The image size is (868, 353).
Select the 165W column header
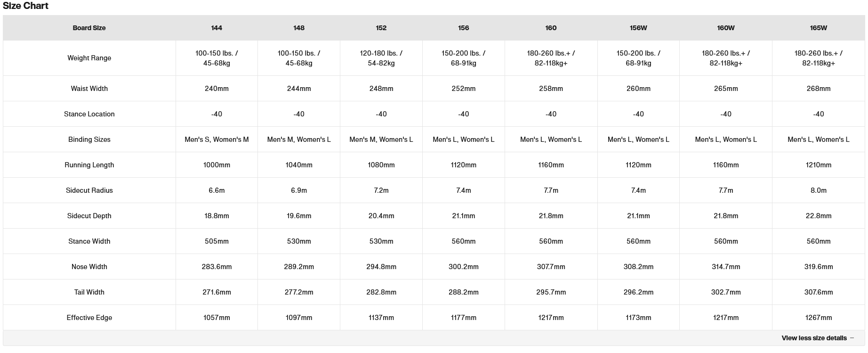click(818, 28)
